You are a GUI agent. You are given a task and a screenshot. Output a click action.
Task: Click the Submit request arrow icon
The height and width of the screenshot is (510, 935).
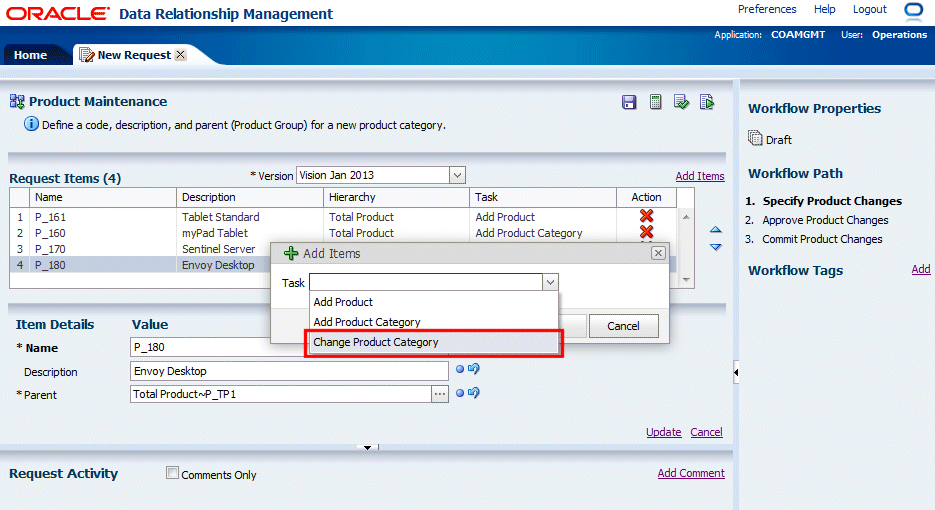(x=707, y=102)
